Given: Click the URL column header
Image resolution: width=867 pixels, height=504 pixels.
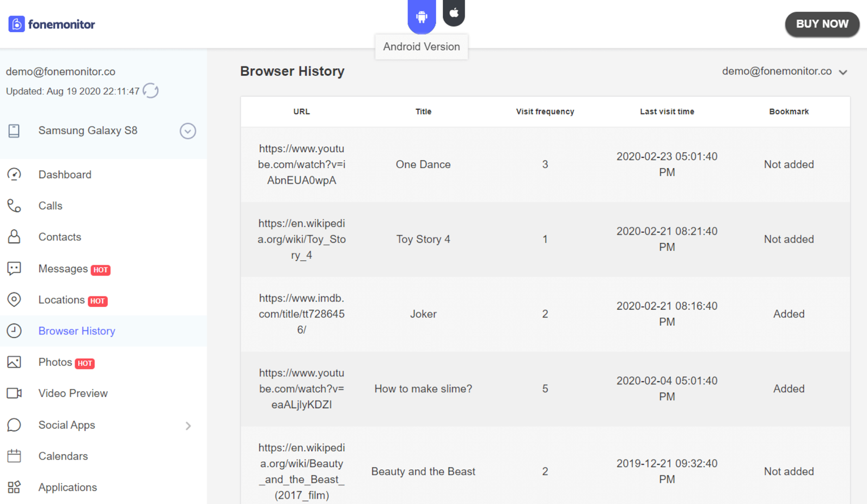Looking at the screenshot, I should (x=302, y=112).
